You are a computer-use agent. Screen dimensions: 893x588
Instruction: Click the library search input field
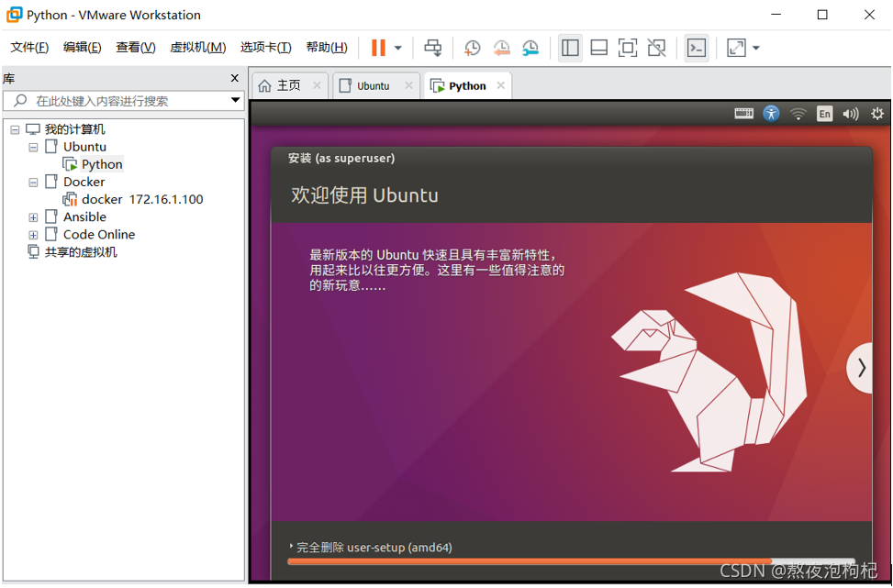point(124,101)
